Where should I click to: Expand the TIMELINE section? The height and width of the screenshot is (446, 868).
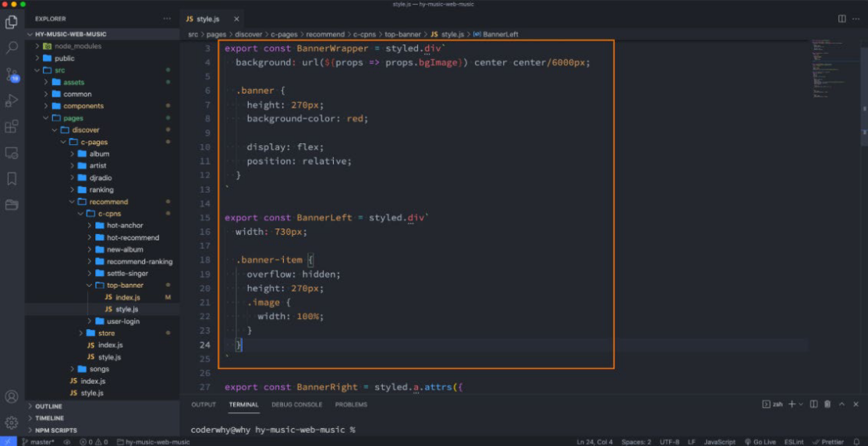tap(102, 419)
